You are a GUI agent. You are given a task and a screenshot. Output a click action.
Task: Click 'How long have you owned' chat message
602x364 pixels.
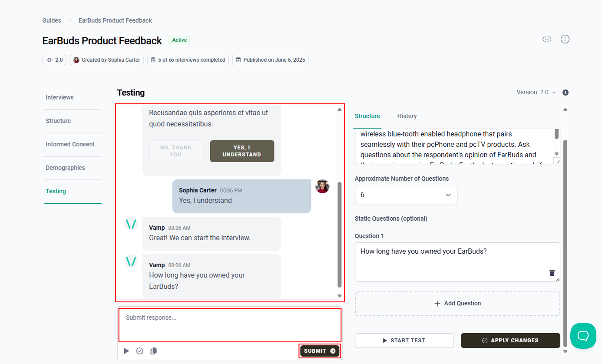point(212,277)
